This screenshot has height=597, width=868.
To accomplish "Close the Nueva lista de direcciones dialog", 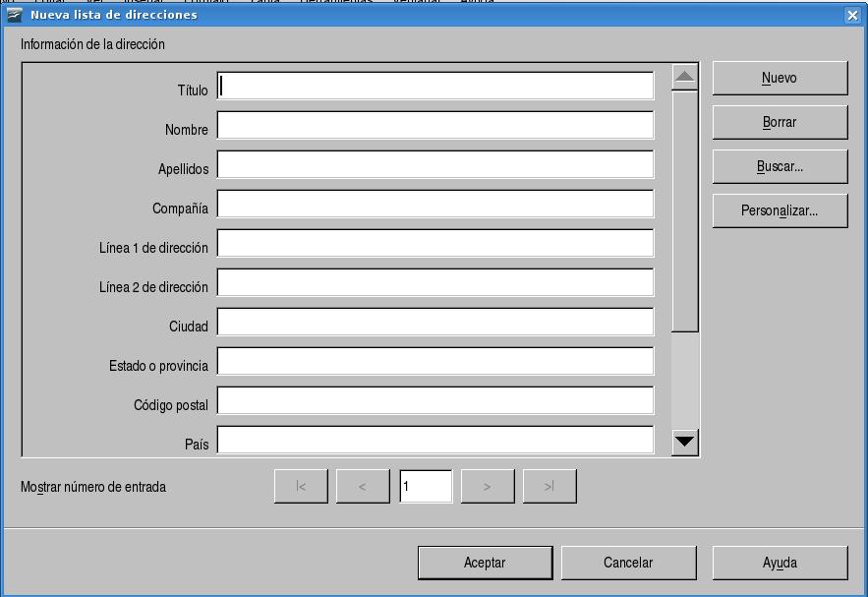I will coord(851,15).
